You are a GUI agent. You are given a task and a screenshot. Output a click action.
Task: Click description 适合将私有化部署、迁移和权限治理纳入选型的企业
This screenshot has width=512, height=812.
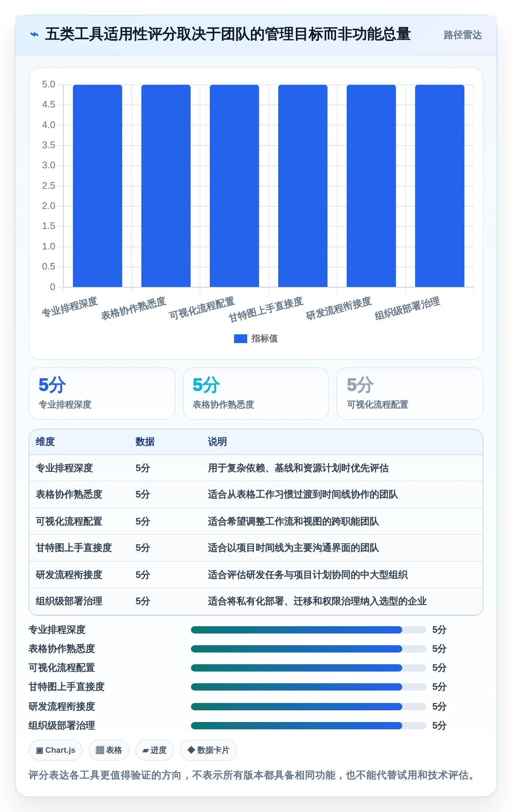[317, 601]
